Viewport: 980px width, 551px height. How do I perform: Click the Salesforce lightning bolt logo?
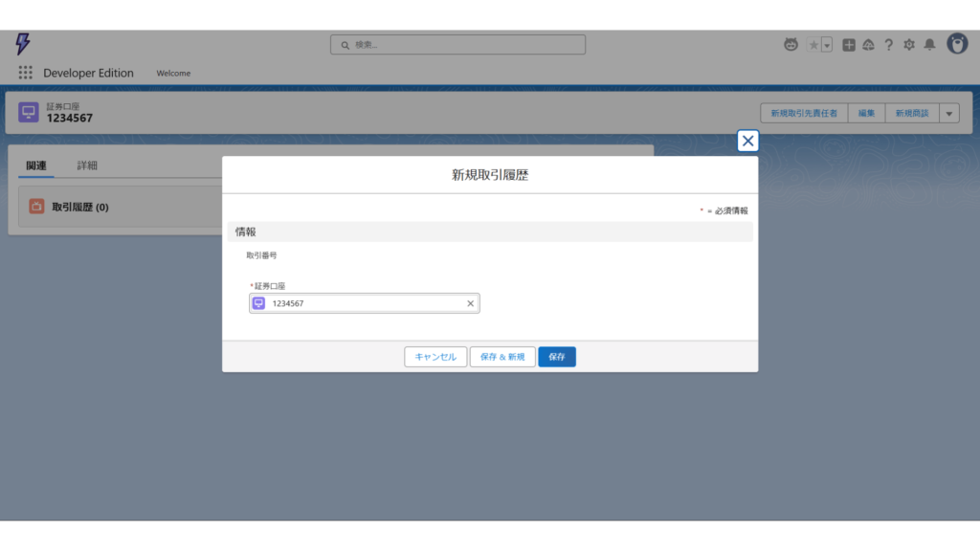(x=23, y=44)
